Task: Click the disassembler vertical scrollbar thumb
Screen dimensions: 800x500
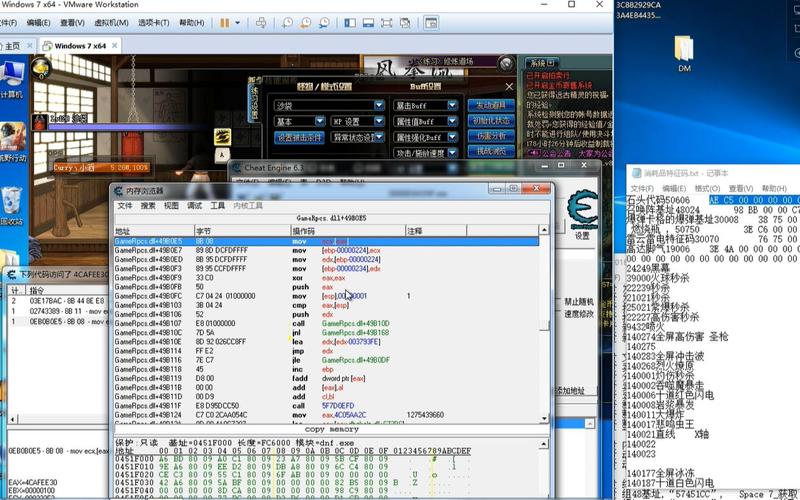Action: point(544,325)
